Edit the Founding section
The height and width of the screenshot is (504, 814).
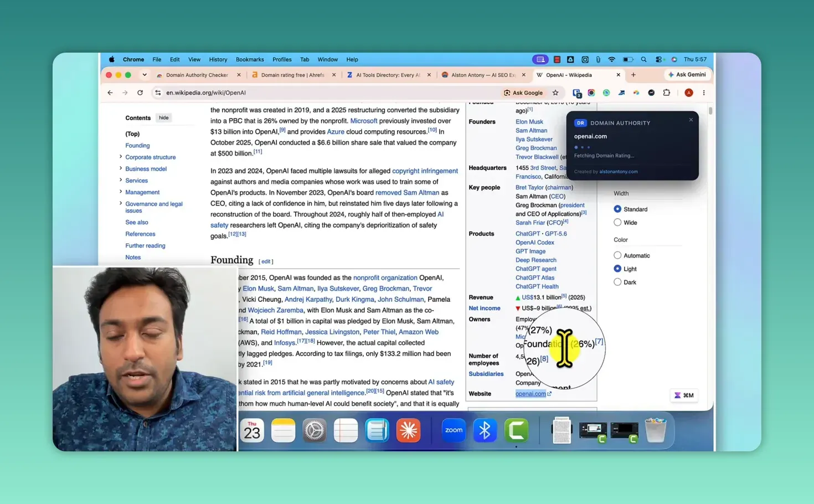pyautogui.click(x=266, y=261)
